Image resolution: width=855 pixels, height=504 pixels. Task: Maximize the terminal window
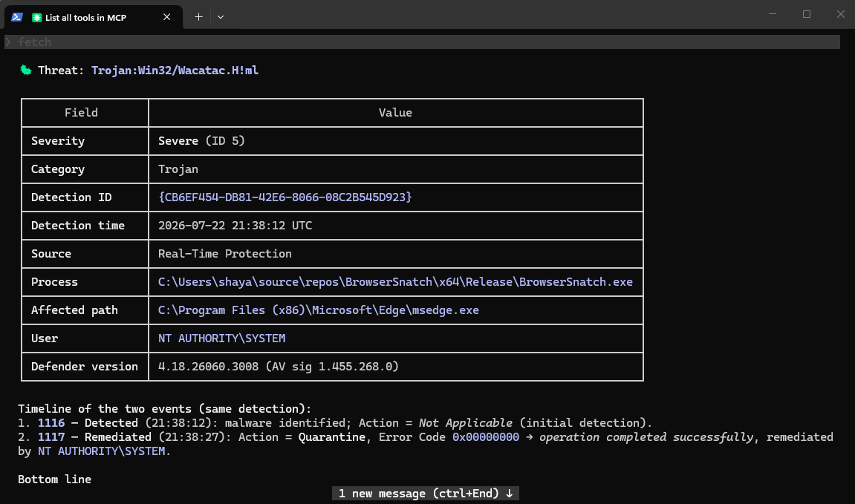tap(807, 14)
